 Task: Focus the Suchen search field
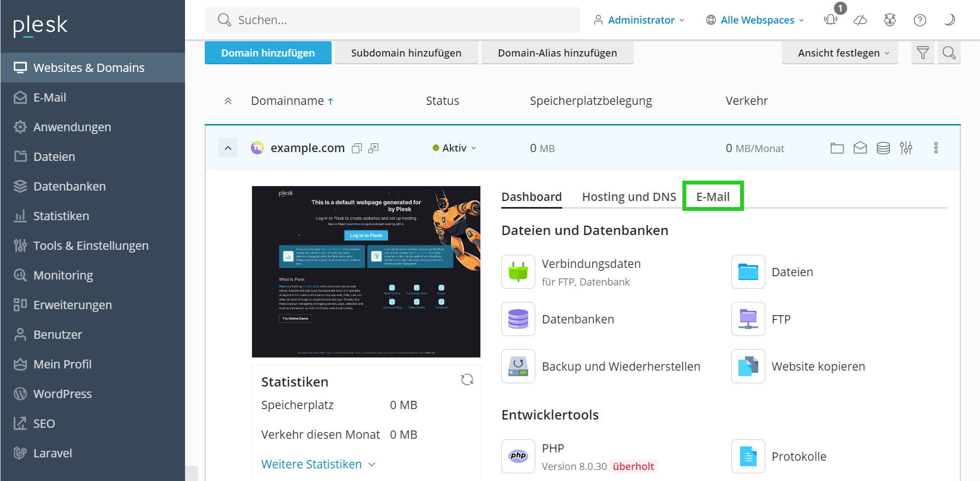(392, 20)
